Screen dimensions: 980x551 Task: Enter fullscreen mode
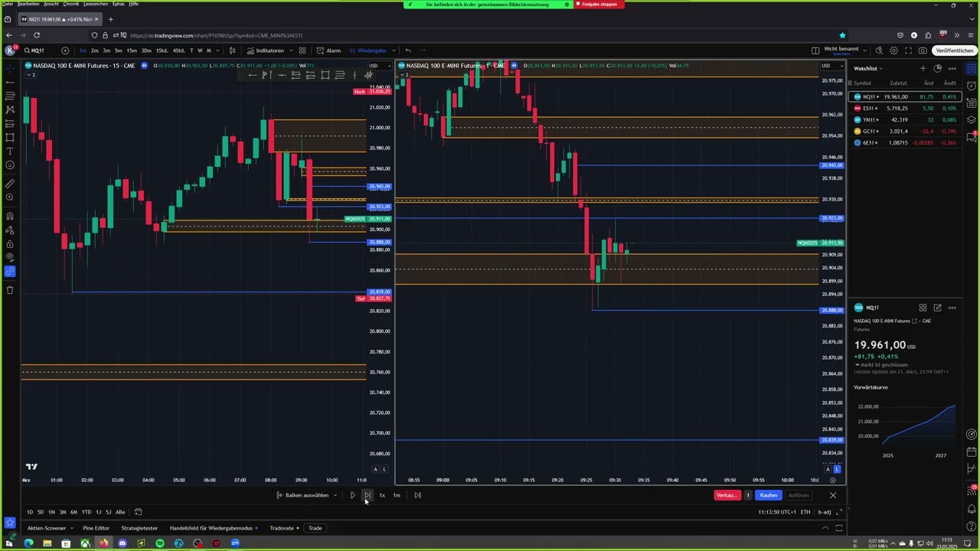[x=908, y=51]
